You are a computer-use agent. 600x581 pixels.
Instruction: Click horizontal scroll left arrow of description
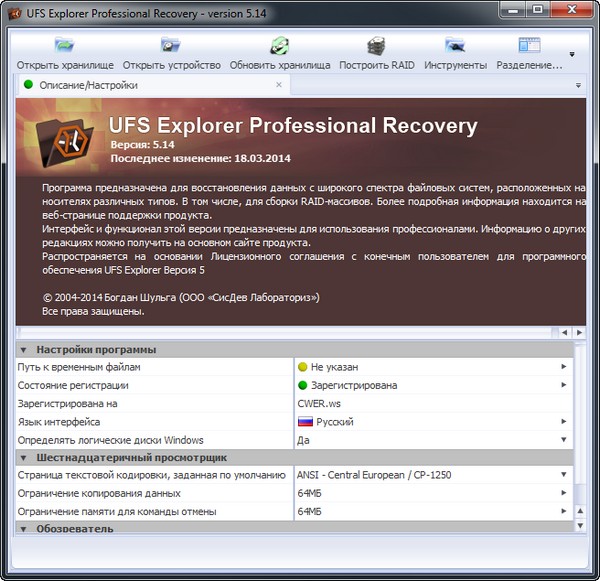point(564,333)
